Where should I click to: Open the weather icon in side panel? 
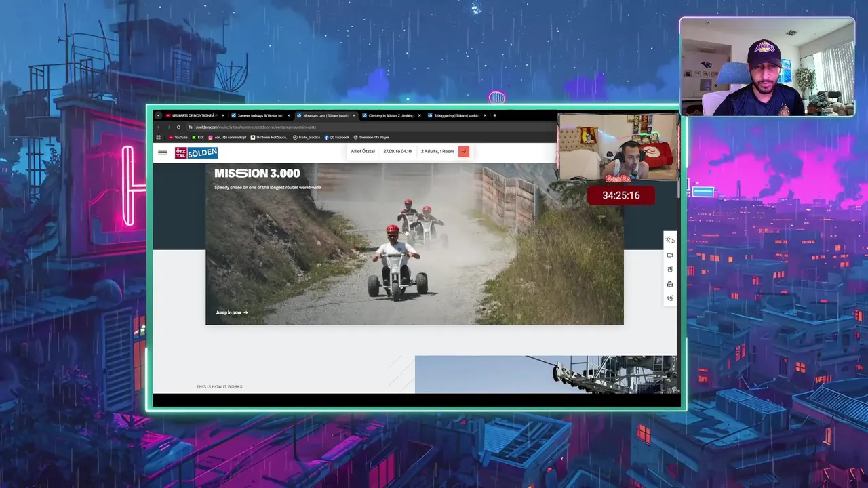(670, 240)
